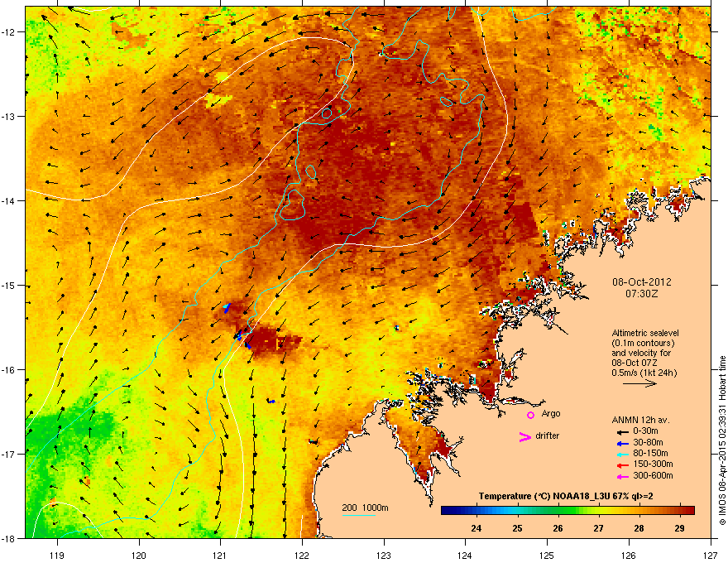This screenshot has height=563, width=728.
Task: Click the cyan 200 1000m isobath legend line
Action: [x=359, y=515]
